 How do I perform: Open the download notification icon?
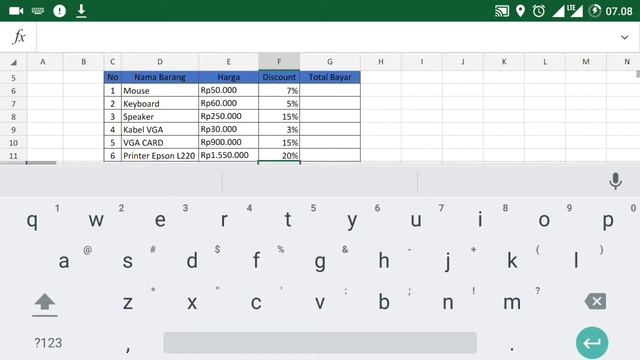pyautogui.click(x=81, y=11)
